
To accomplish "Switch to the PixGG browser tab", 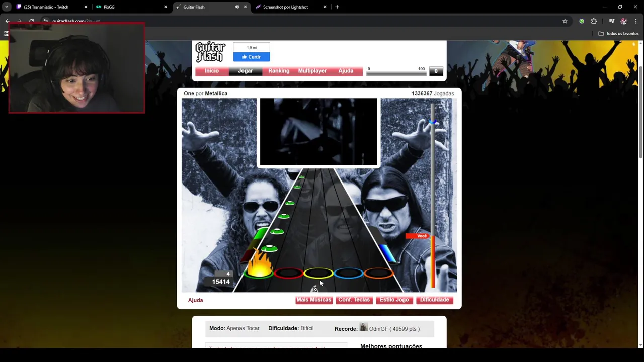I will [x=109, y=7].
